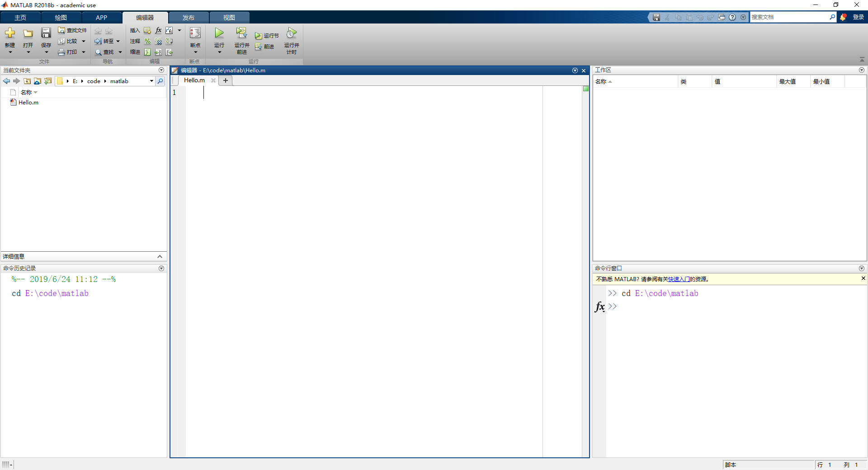Click the Login (登录) button

(x=858, y=17)
